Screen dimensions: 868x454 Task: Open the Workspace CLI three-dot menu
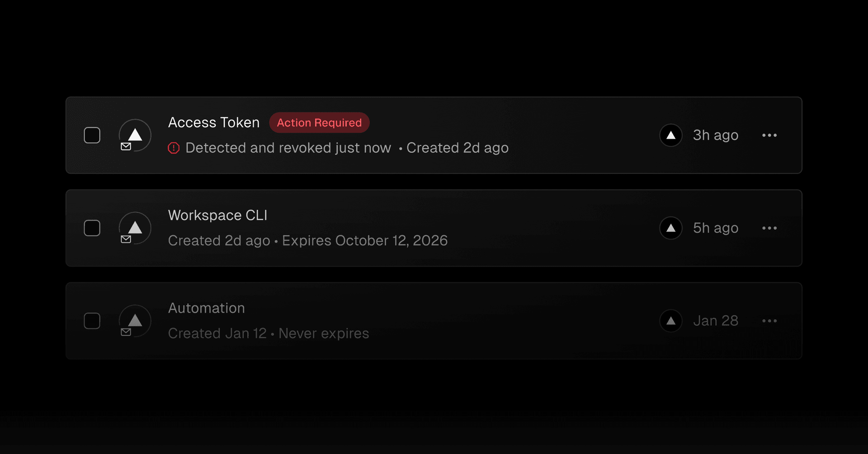[x=769, y=228]
